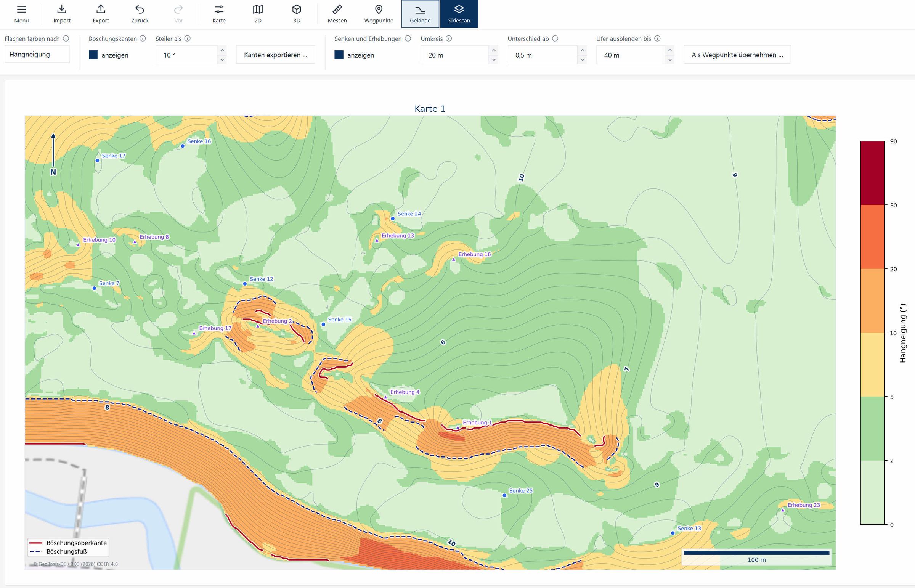Open the Menü hamburger icon
The height and width of the screenshot is (588, 915).
(x=21, y=10)
